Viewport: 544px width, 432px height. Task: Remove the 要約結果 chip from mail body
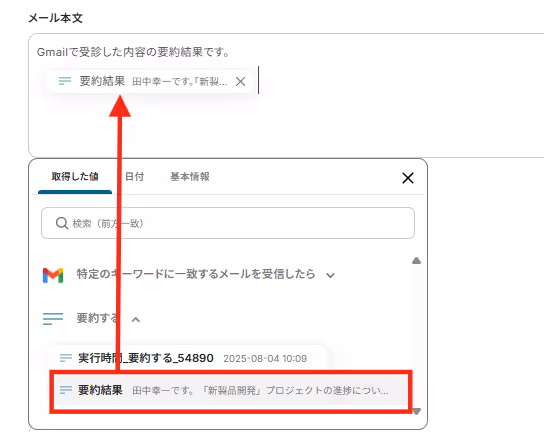click(x=240, y=82)
